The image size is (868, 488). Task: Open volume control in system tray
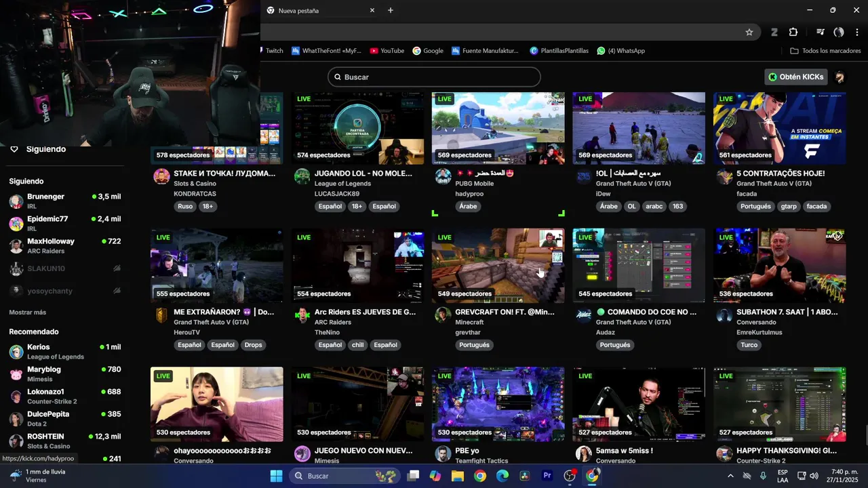pyautogui.click(x=814, y=476)
